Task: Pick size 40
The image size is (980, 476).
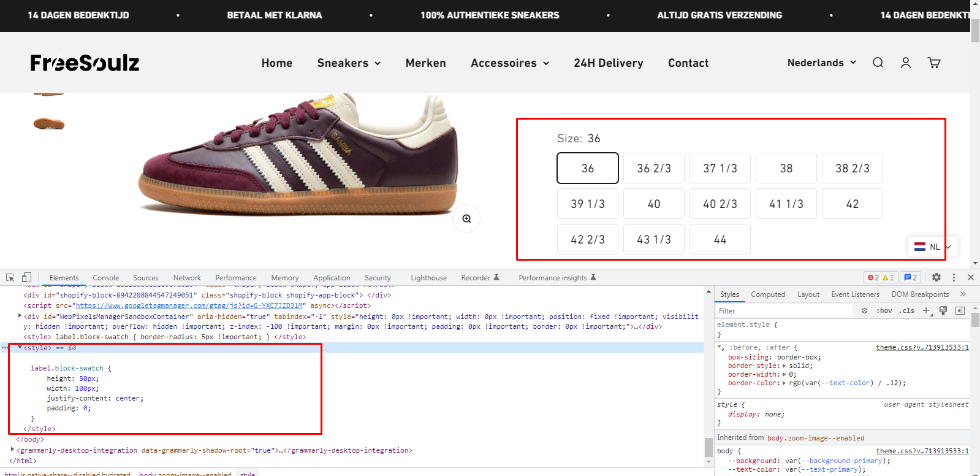Action: coord(654,204)
